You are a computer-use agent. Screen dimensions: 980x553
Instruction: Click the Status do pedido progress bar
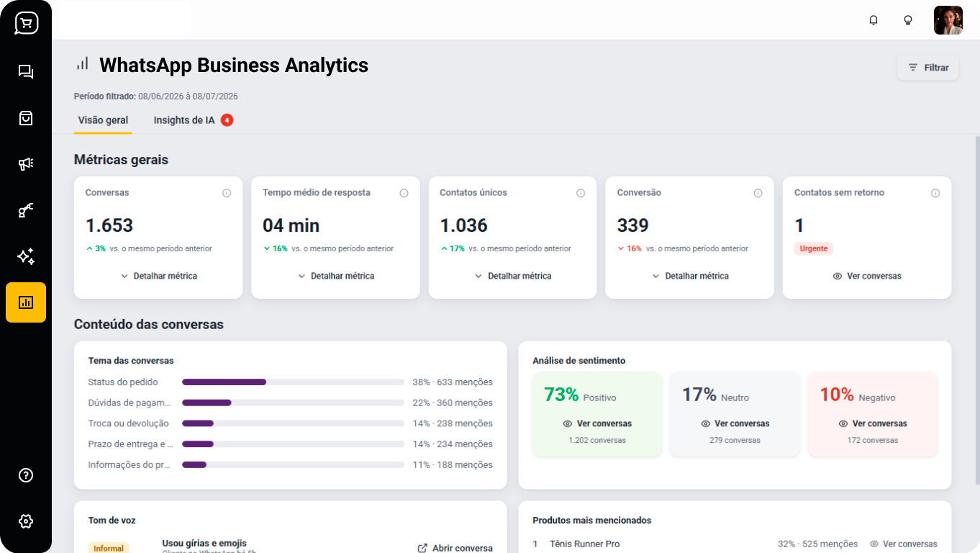pos(293,382)
